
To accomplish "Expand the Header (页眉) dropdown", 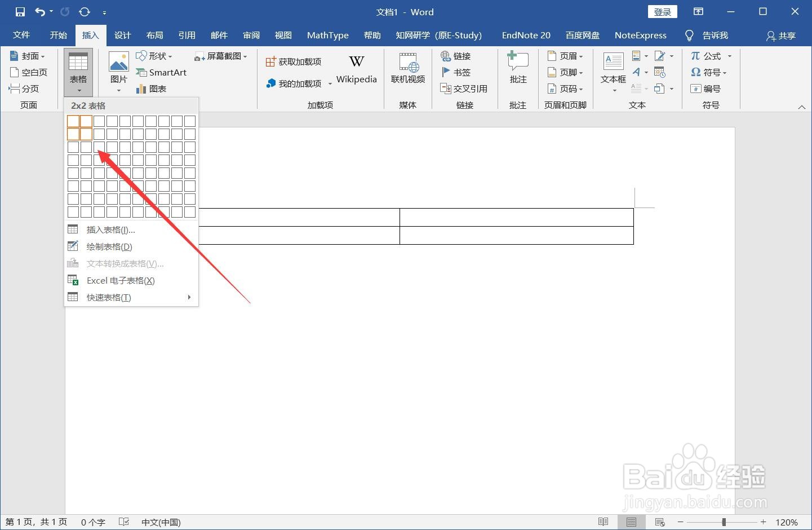I will point(565,56).
